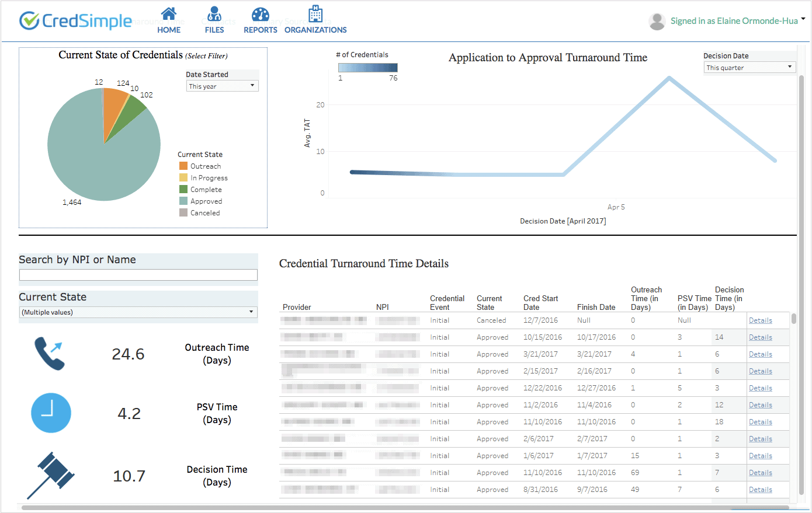Click the clock icon beside PSV Time
The height and width of the screenshot is (513, 812).
click(50, 413)
